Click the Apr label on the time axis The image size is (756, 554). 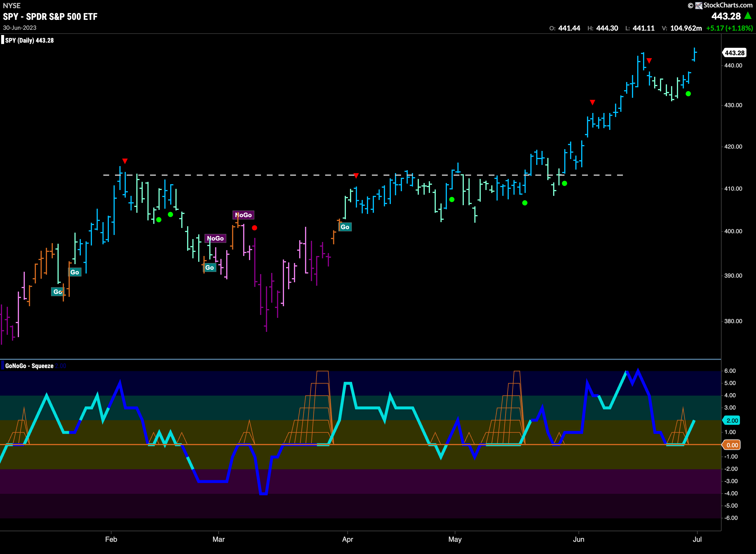pos(347,540)
